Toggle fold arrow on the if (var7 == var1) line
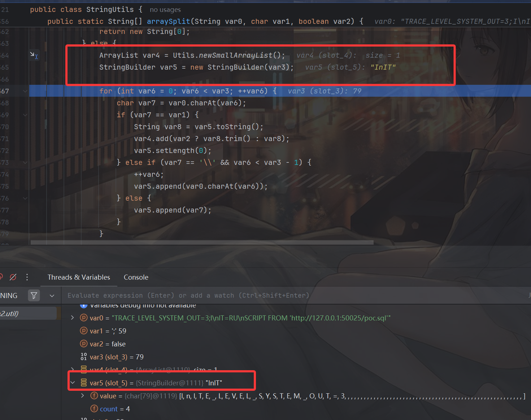The image size is (531, 420). (x=25, y=115)
